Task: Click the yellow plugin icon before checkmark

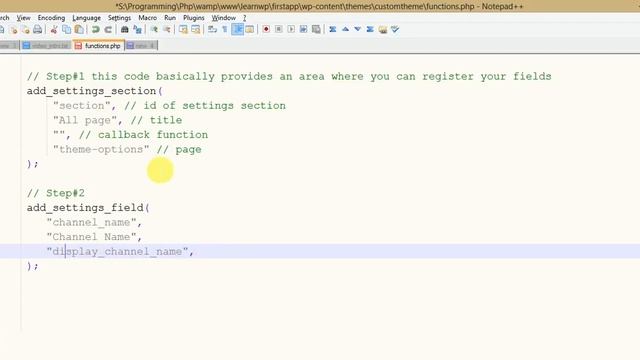Action: click(383, 29)
